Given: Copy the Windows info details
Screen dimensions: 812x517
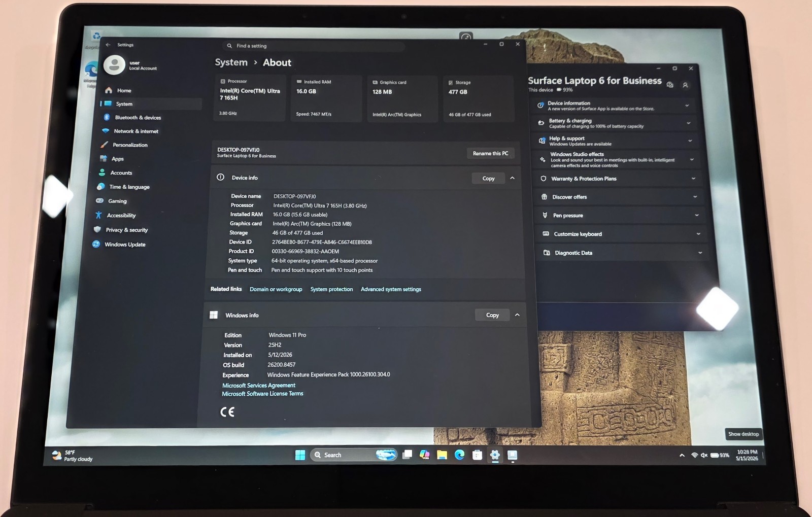Looking at the screenshot, I should click(492, 315).
